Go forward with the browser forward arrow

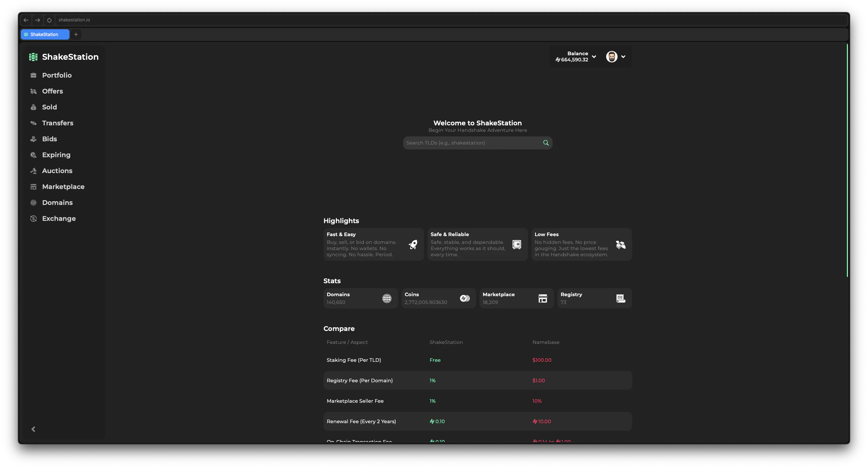tap(38, 20)
